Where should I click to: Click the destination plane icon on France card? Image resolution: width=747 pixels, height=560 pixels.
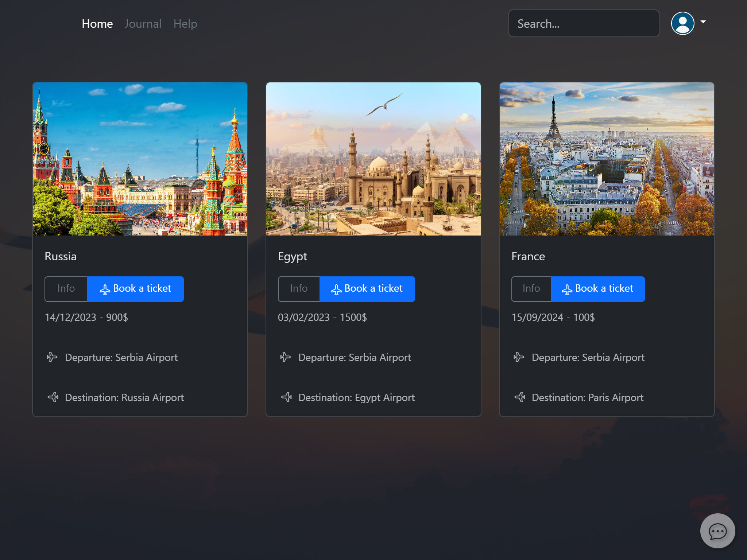coord(520,397)
